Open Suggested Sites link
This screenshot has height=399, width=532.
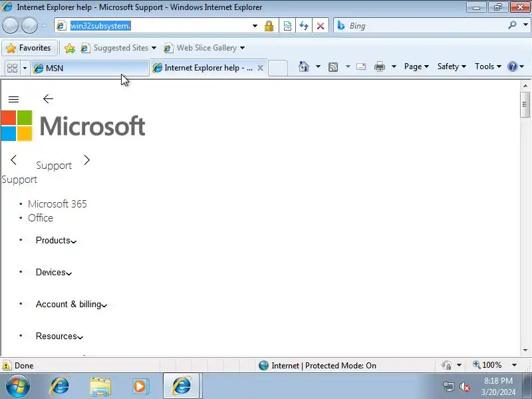click(x=118, y=48)
